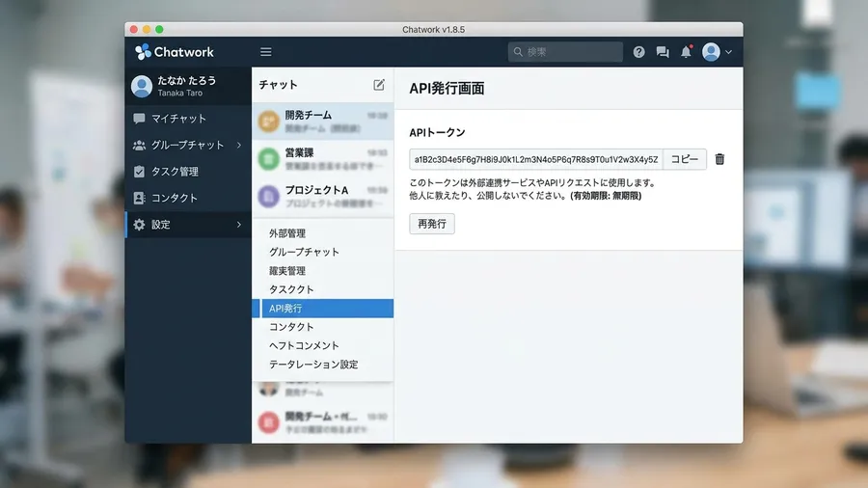This screenshot has height=488, width=868.
Task: Click the search magnifier icon
Action: [x=518, y=52]
